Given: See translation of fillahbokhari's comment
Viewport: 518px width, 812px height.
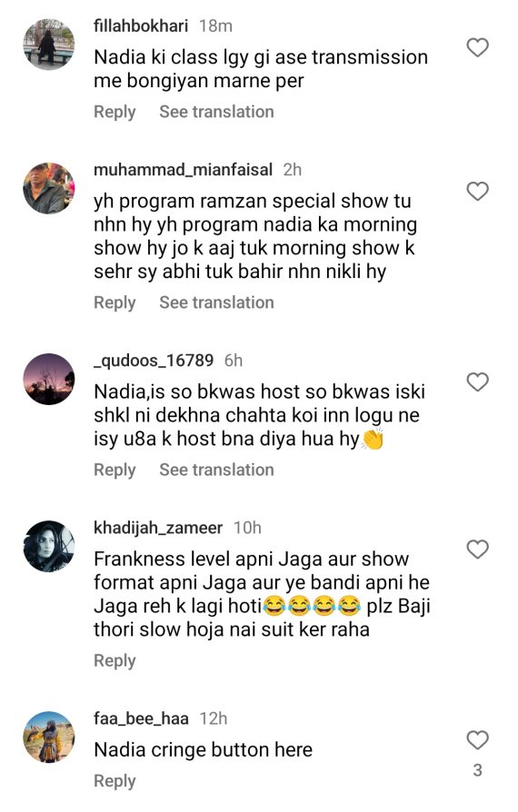Looking at the screenshot, I should point(216,112).
